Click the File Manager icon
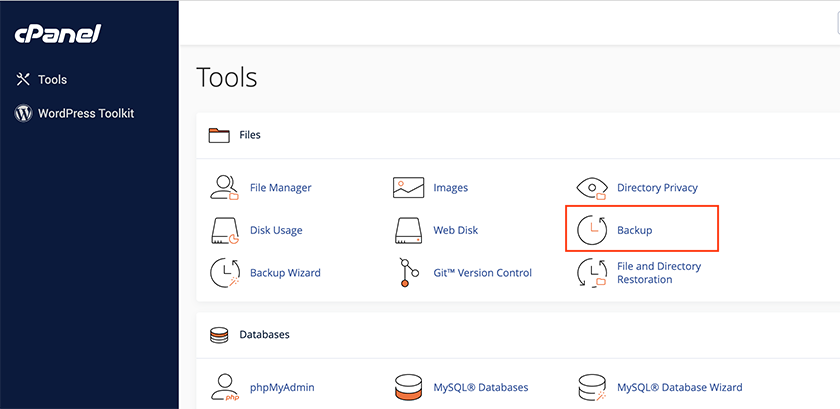This screenshot has width=840, height=409. [224, 188]
